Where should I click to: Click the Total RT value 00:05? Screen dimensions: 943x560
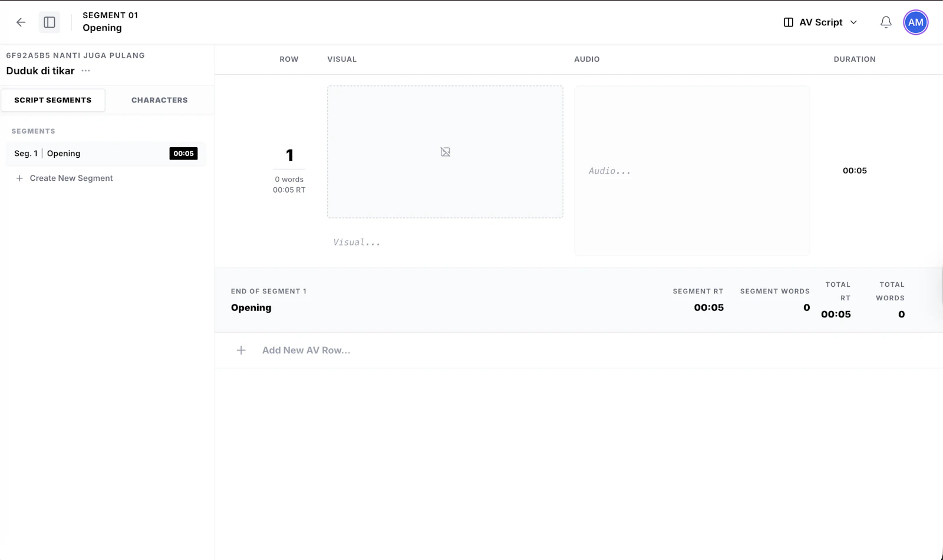[x=836, y=314]
